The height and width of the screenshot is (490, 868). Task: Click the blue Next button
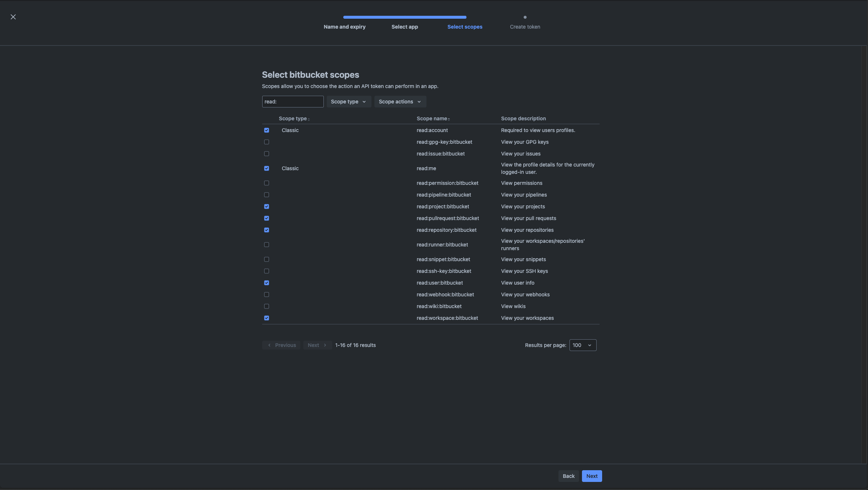[592, 476]
